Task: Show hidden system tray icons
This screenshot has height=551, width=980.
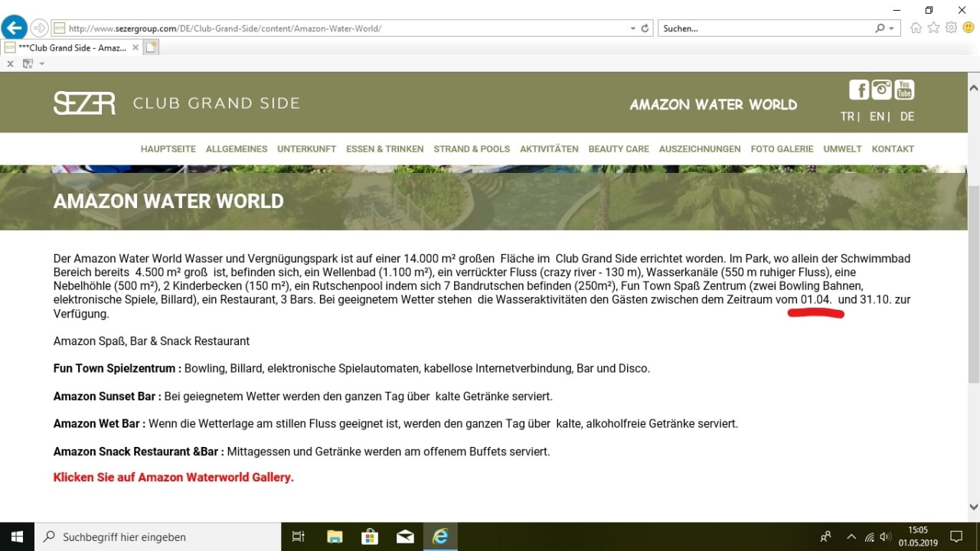Action: point(851,536)
